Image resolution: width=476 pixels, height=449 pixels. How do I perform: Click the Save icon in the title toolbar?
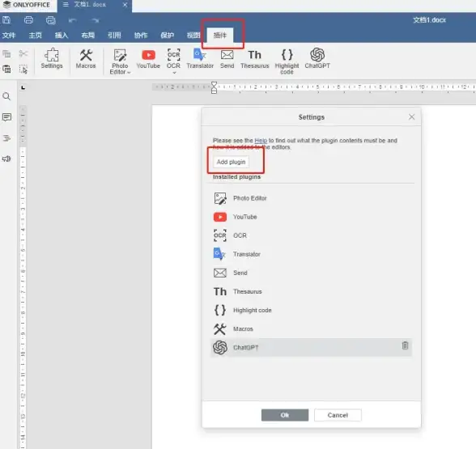(x=6, y=20)
